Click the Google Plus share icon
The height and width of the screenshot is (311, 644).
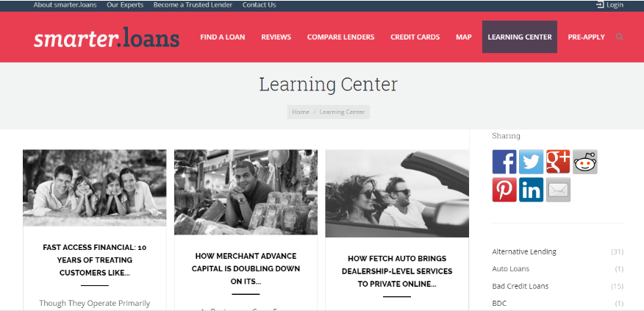click(x=558, y=162)
